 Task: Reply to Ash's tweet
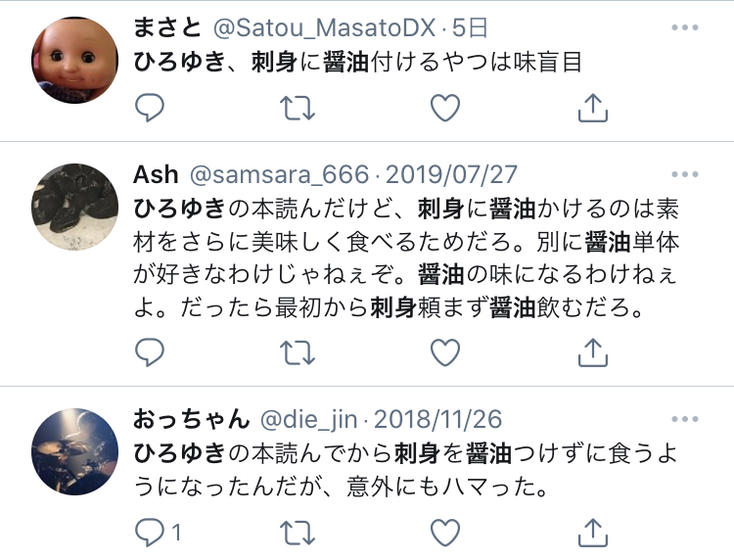pyautogui.click(x=150, y=352)
